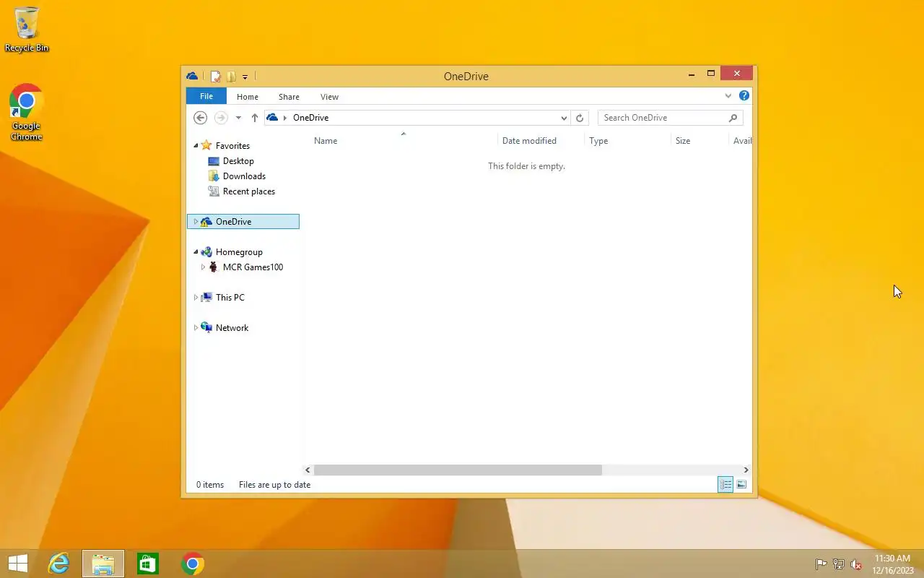Select Downloads under Favorites
Screen dimensions: 924x578
tap(244, 176)
